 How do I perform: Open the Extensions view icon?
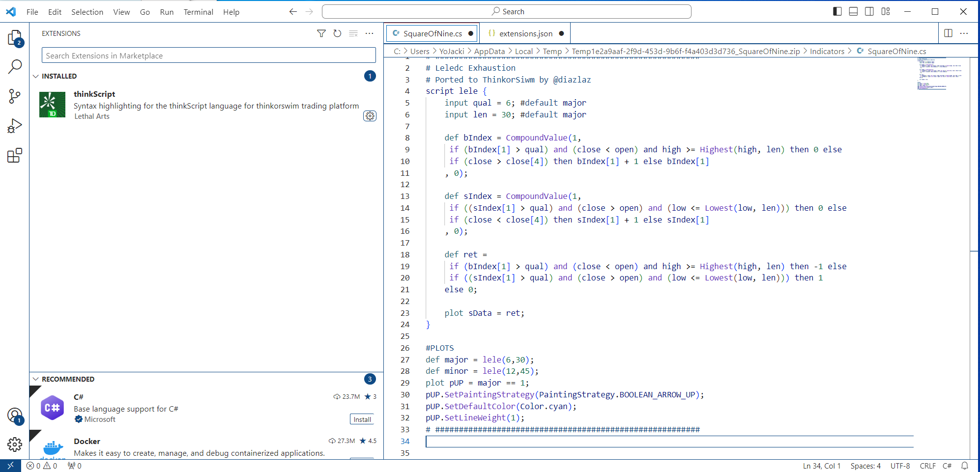pos(15,155)
